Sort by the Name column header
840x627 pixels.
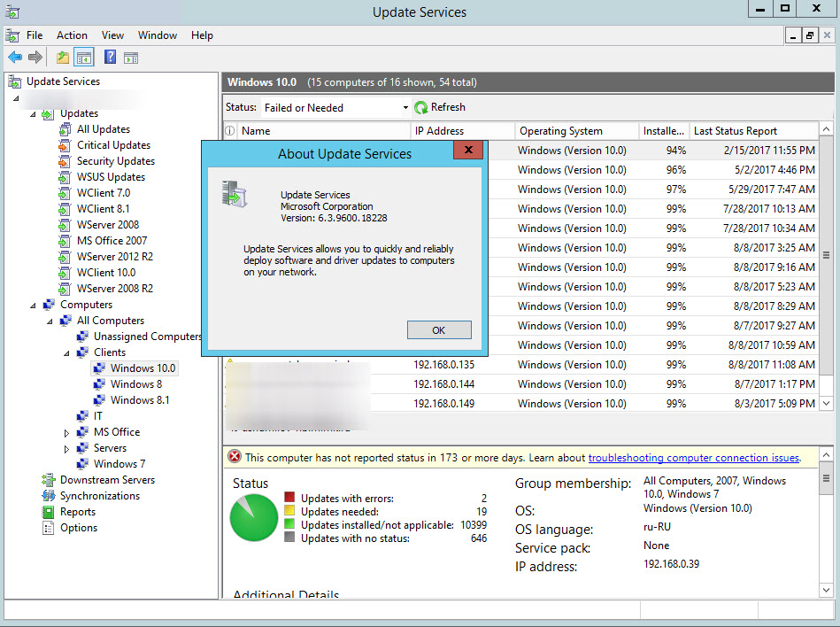324,131
